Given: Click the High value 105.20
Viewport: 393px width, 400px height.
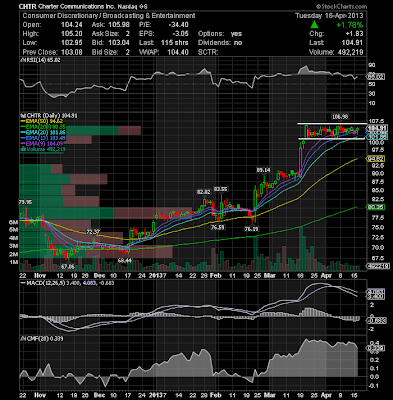Looking at the screenshot, I should pyautogui.click(x=71, y=34).
